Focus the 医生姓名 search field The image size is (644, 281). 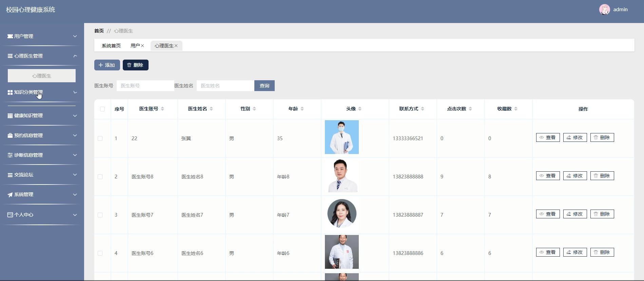226,86
